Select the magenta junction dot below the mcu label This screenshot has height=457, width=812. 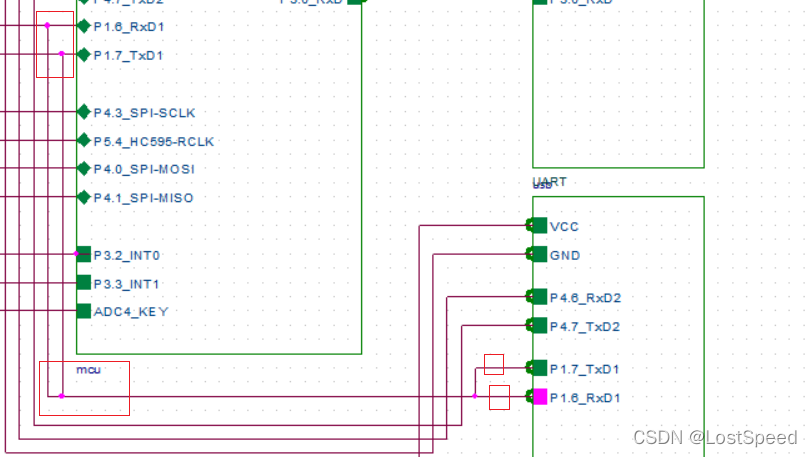point(62,396)
